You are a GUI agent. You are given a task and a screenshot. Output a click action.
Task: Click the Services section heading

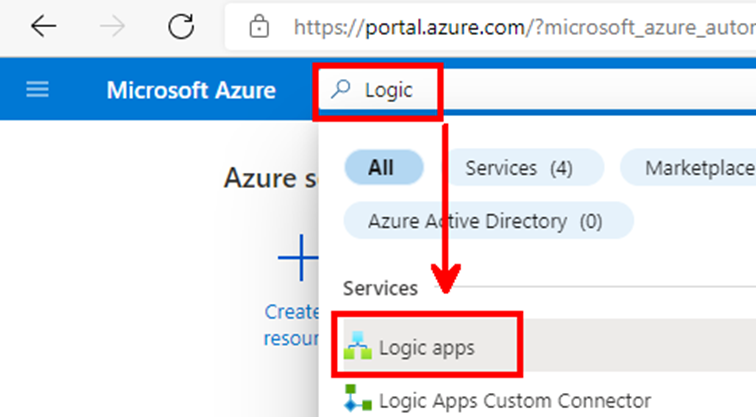click(380, 288)
